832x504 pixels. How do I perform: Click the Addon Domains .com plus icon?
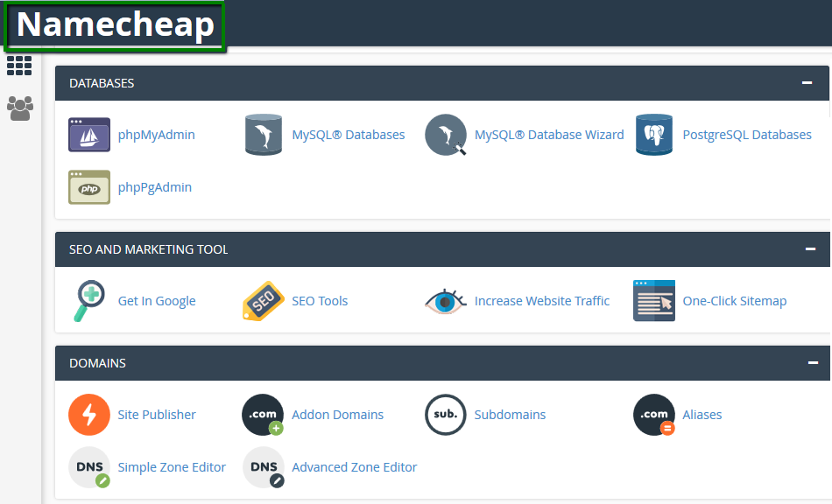[x=264, y=415]
